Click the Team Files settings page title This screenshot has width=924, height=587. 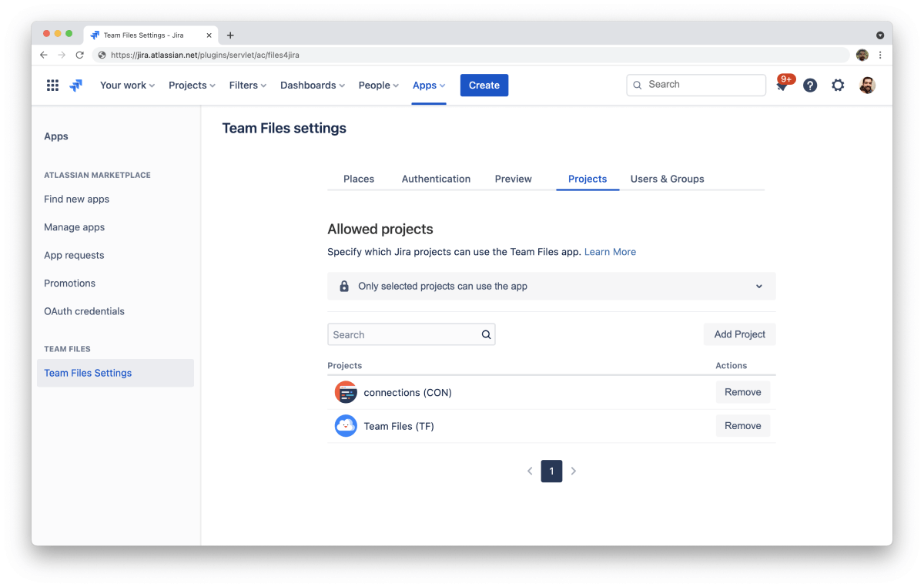click(284, 129)
